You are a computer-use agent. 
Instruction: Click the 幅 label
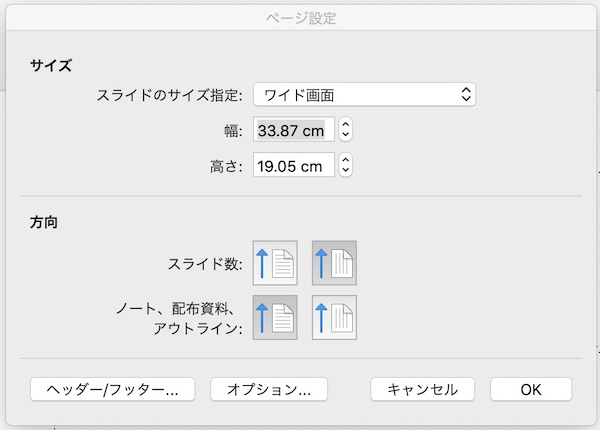click(233, 131)
